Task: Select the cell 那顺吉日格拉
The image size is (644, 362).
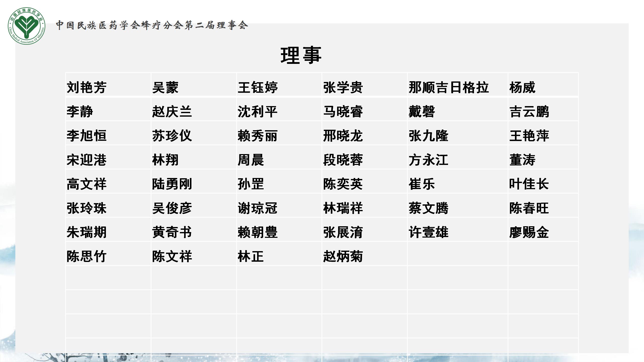Action: click(449, 87)
